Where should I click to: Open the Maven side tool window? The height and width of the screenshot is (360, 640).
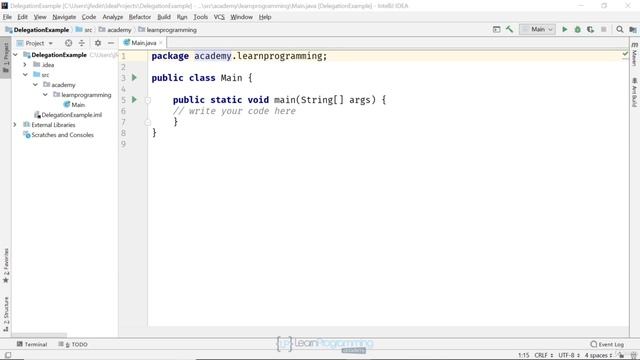pyautogui.click(x=634, y=54)
